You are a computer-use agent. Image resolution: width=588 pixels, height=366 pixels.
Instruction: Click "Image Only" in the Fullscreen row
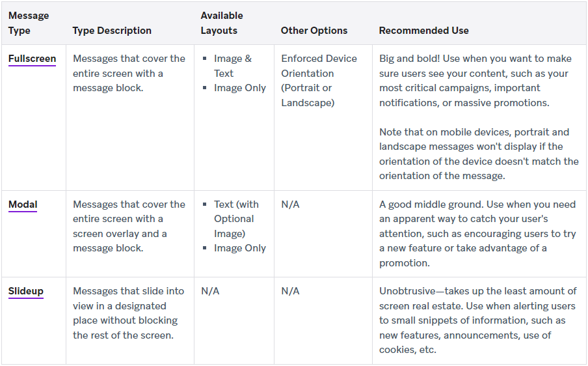[239, 88]
